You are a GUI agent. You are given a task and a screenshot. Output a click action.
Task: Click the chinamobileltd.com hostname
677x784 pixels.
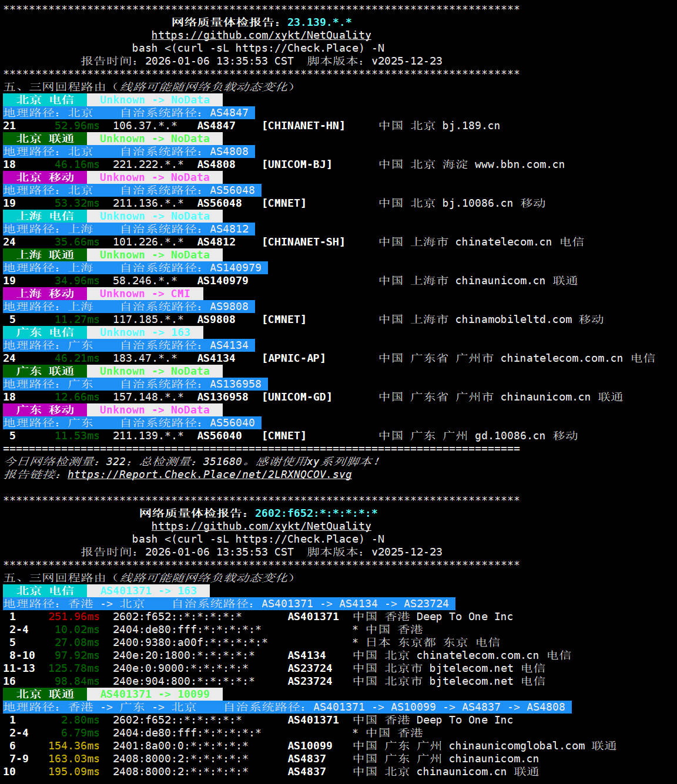click(x=513, y=319)
